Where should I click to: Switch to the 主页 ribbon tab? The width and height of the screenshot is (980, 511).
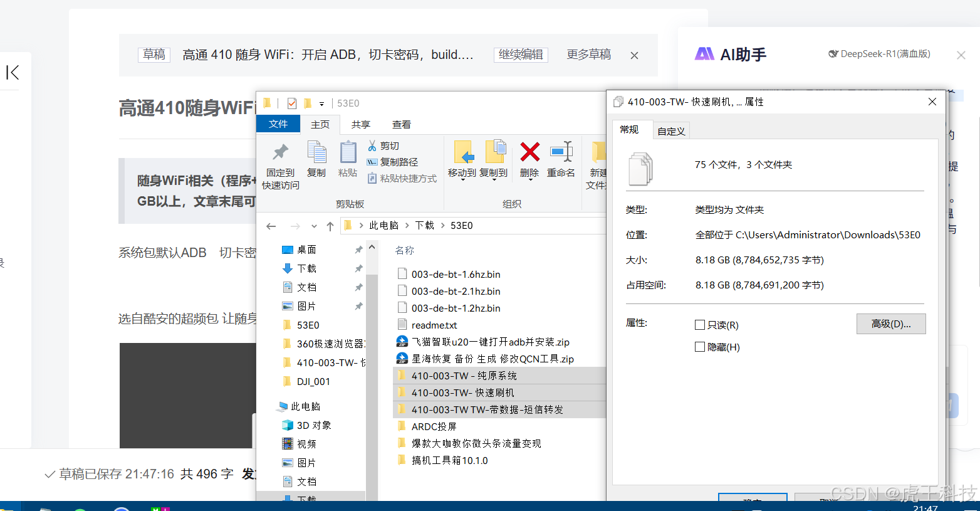pos(320,124)
